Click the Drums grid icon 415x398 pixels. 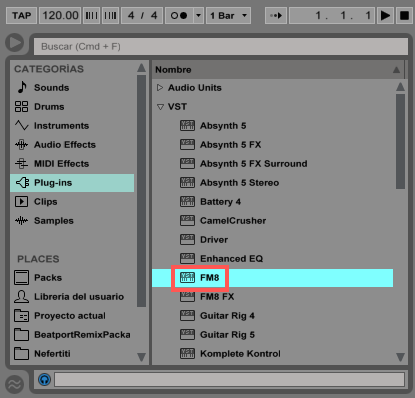[21, 107]
